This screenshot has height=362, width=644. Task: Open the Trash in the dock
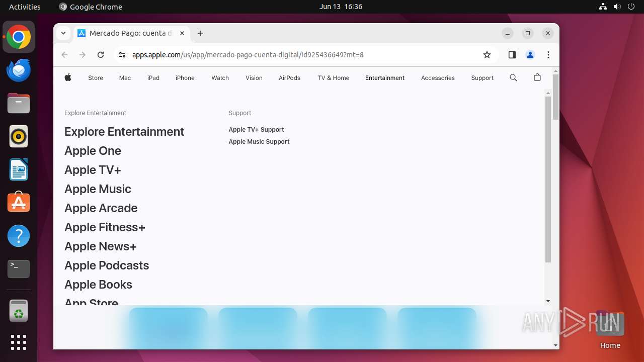(x=19, y=311)
